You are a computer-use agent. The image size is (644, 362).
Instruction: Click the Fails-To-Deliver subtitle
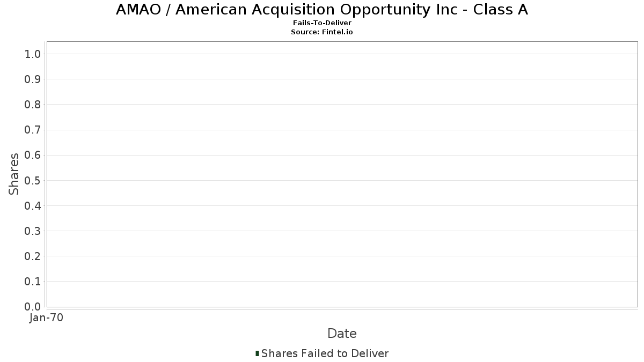click(x=322, y=24)
